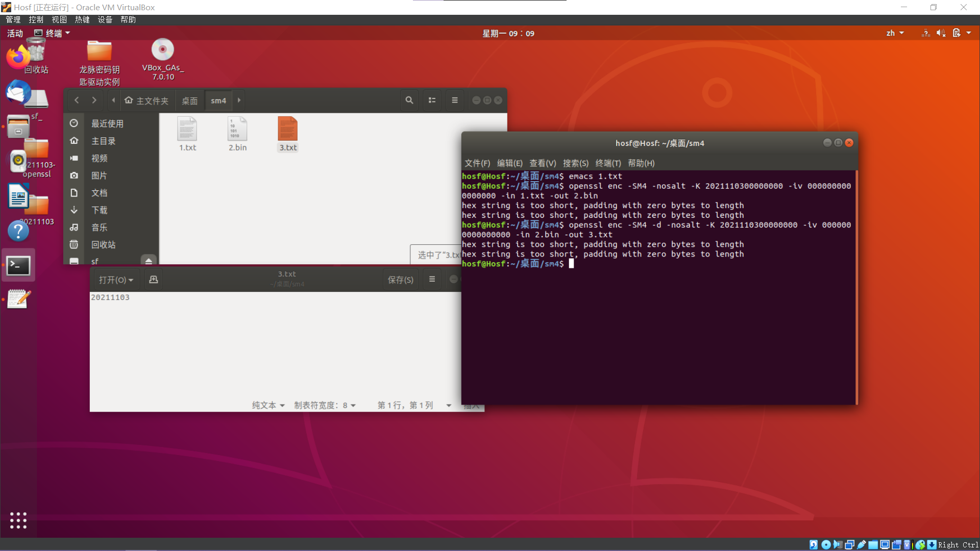Open the clock calendar 星期一 09:09
Screen dimensions: 980x551
(x=508, y=33)
